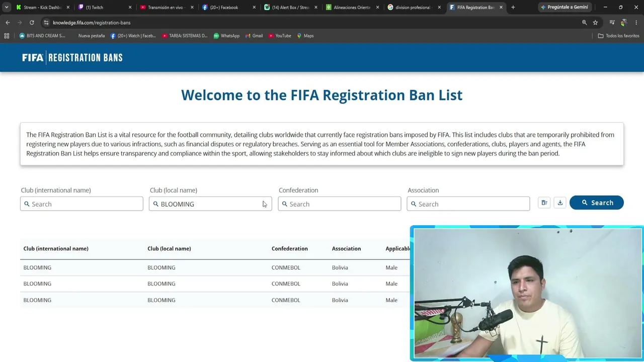
Task: Focus the Club (international name) search field
Action: [82, 204]
